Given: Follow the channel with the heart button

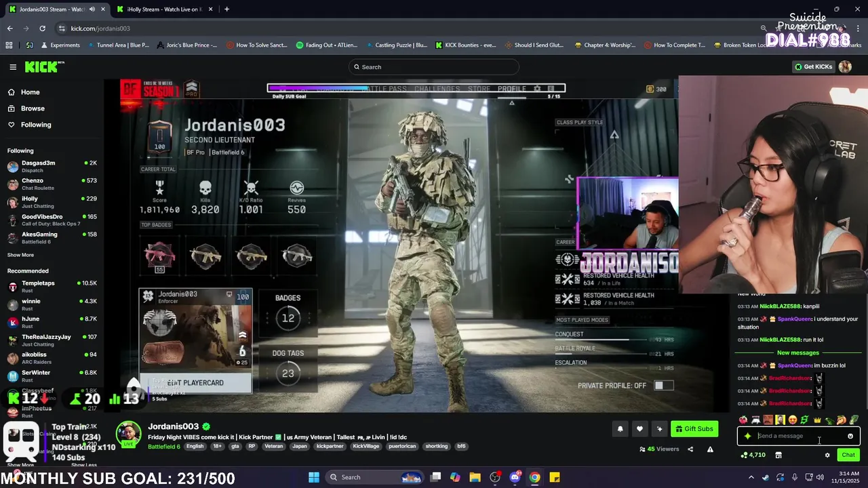Looking at the screenshot, I should [639, 428].
